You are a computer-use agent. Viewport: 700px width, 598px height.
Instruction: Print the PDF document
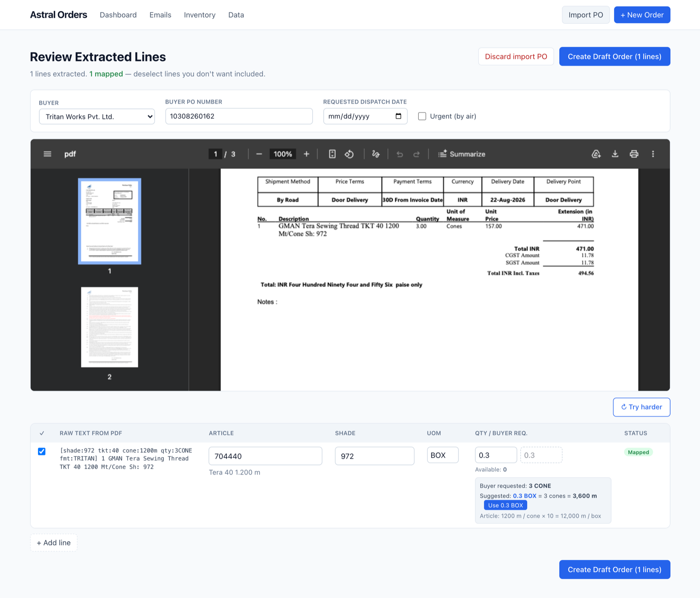click(x=634, y=154)
